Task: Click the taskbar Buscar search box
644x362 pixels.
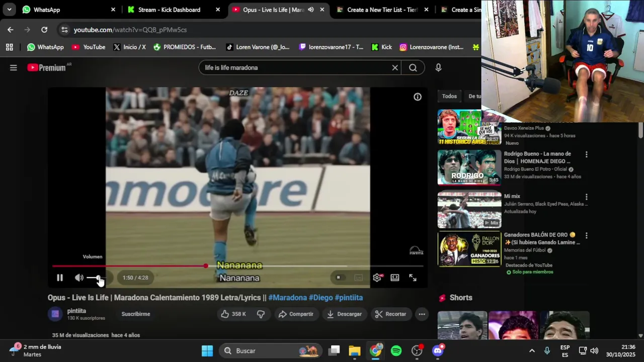Action: point(272,351)
